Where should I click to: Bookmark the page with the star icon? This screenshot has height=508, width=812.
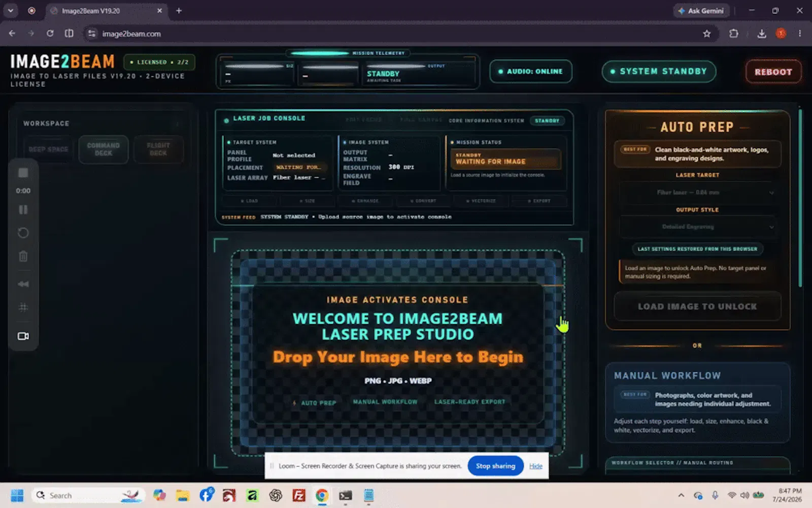(x=706, y=34)
